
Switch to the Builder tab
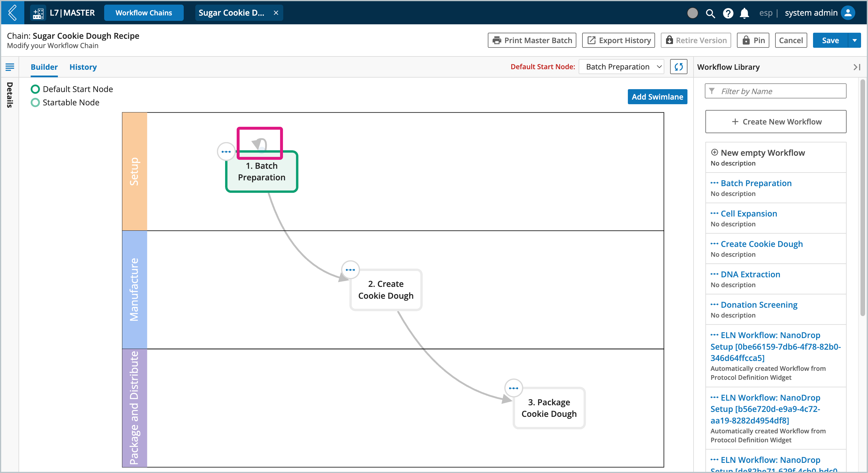coord(44,67)
